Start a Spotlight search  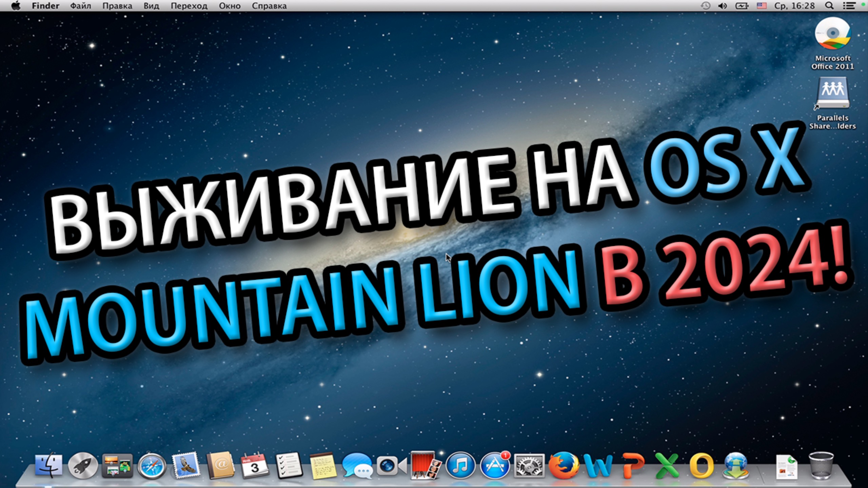830,5
